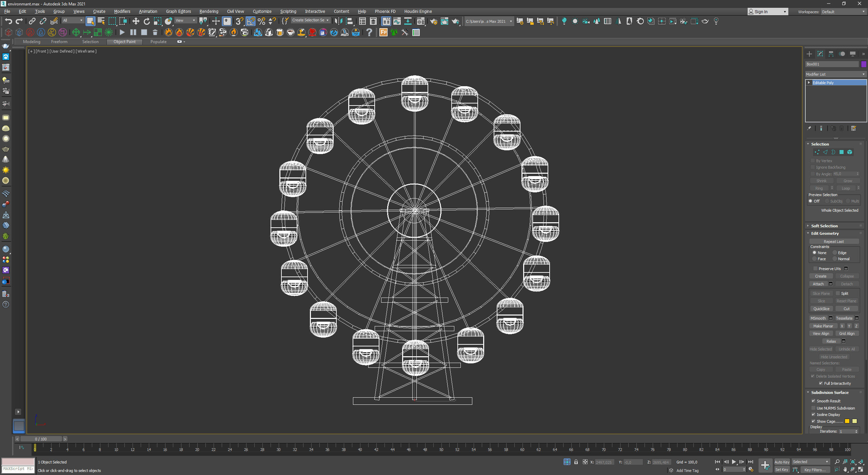
Task: Toggle Isoline Display checkbox
Action: pos(813,415)
